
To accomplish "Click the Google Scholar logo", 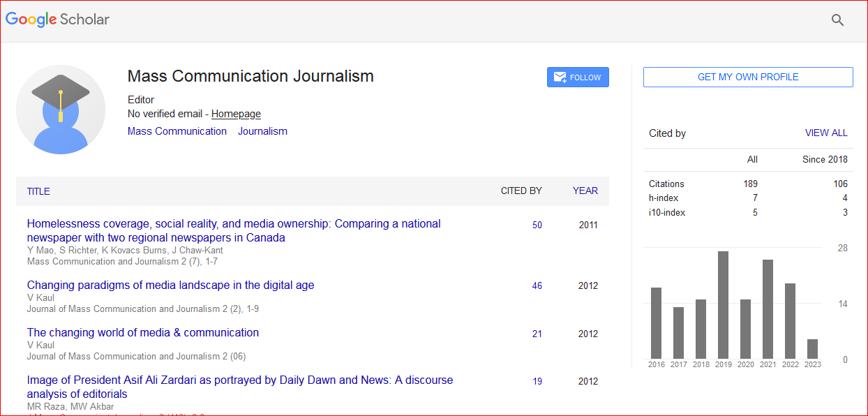I will [x=58, y=20].
